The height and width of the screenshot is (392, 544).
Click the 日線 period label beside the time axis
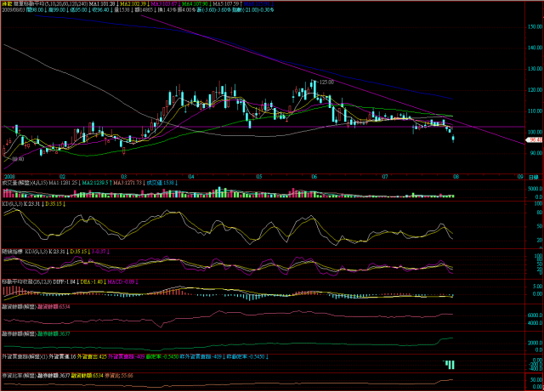coord(533,177)
